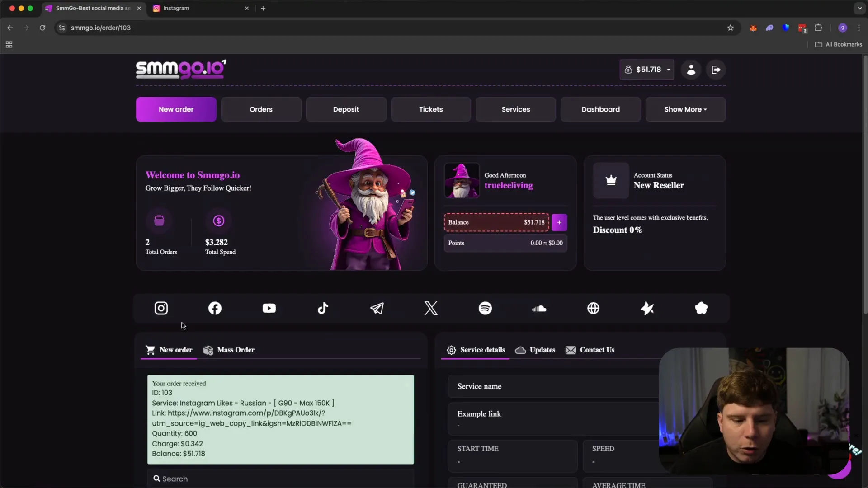Open the Chrome three-dot menu
The width and height of the screenshot is (868, 488).
859,28
